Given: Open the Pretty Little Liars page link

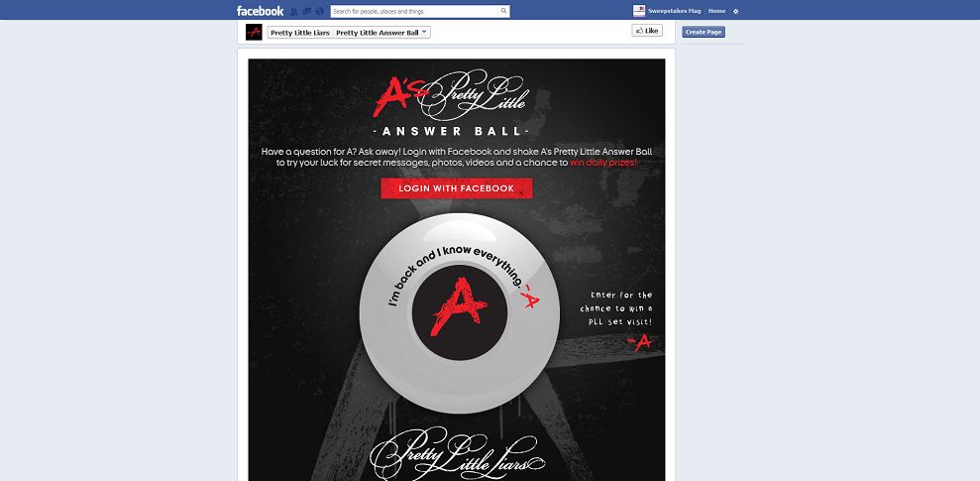Looking at the screenshot, I should (x=300, y=33).
